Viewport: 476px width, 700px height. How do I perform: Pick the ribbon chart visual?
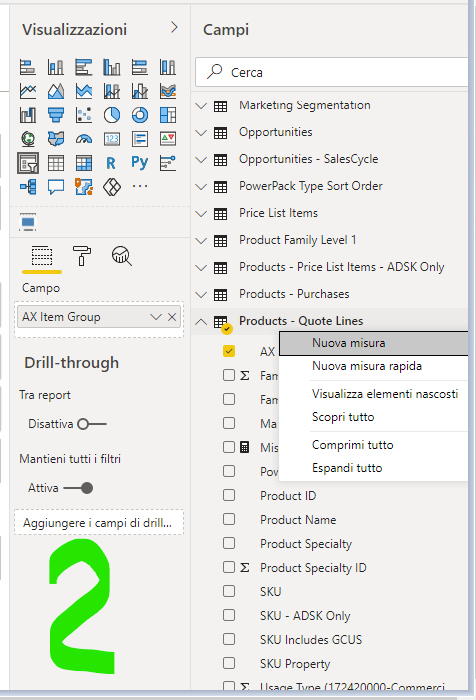pos(168,92)
